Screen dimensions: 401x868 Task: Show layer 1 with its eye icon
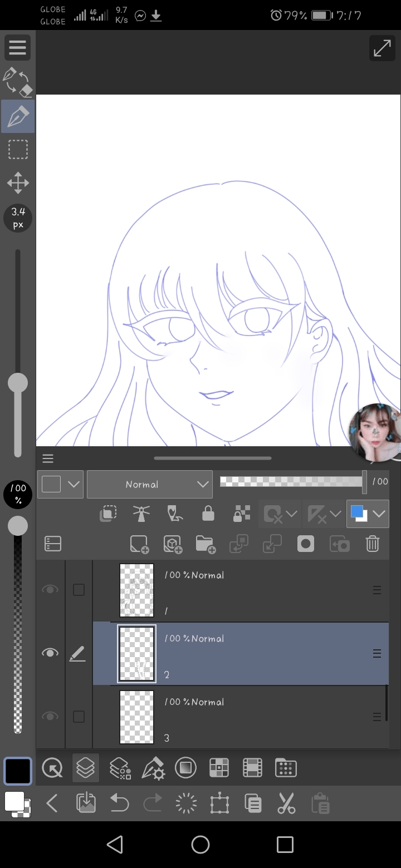tap(50, 590)
